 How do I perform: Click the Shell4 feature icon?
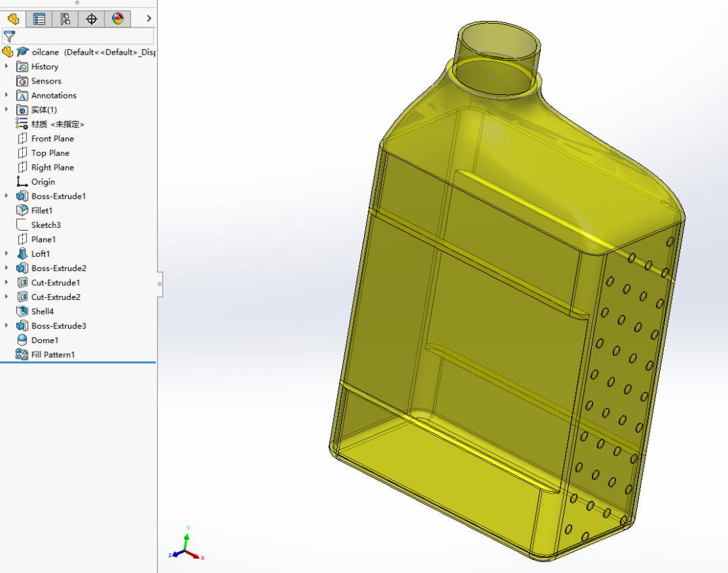tap(22, 311)
